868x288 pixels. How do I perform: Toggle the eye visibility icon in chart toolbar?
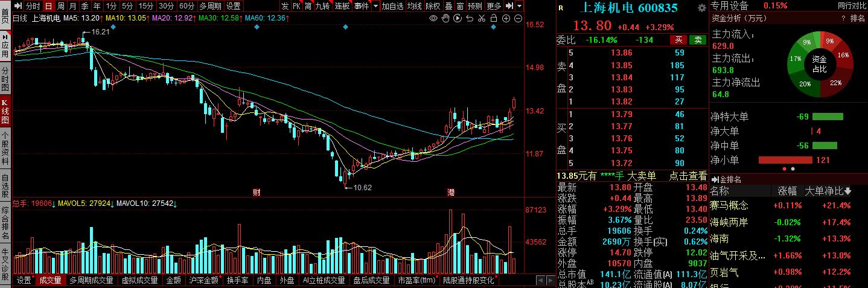tap(433, 18)
